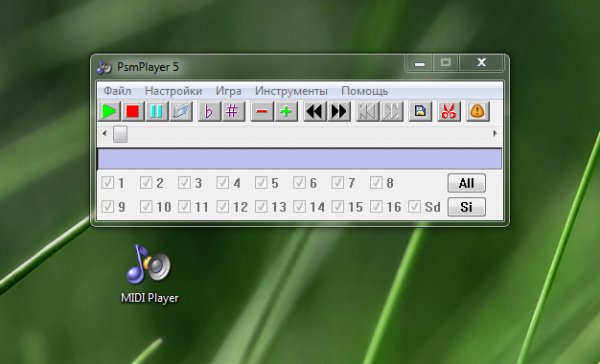Click the Si button

466,207
